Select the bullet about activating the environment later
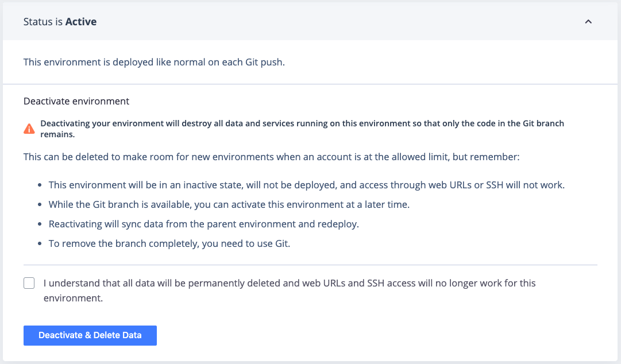This screenshot has height=364, width=621. point(229,204)
